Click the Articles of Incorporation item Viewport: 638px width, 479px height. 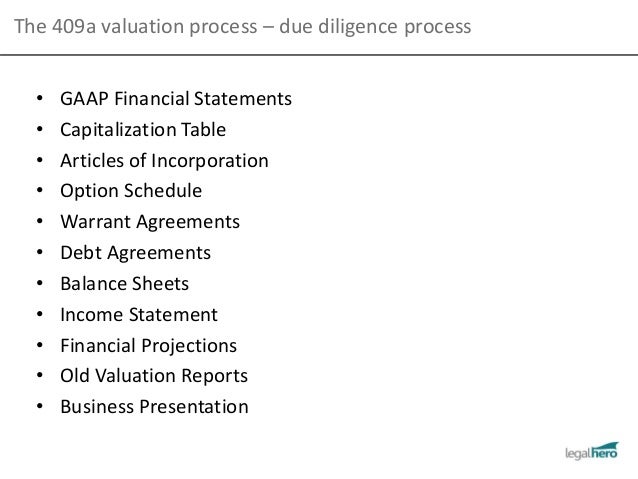tap(164, 160)
